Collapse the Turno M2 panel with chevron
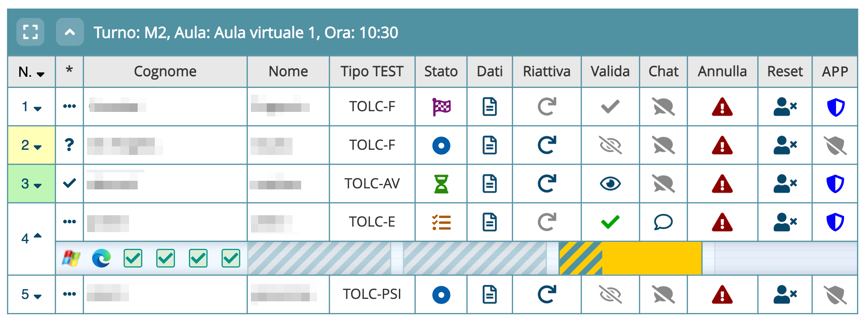Image resolution: width=868 pixels, height=323 pixels. (70, 32)
